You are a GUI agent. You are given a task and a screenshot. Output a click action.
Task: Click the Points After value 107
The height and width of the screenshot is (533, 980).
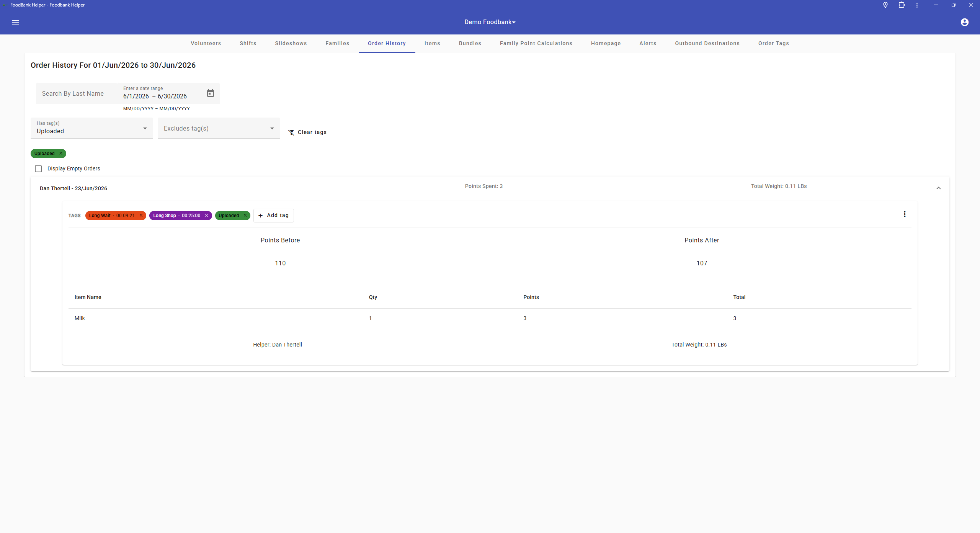click(x=702, y=263)
